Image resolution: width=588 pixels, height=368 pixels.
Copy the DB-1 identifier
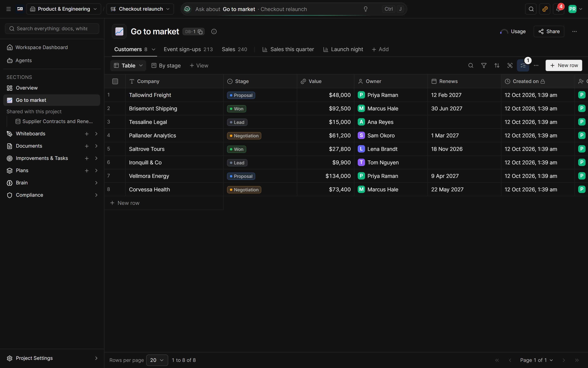[200, 32]
